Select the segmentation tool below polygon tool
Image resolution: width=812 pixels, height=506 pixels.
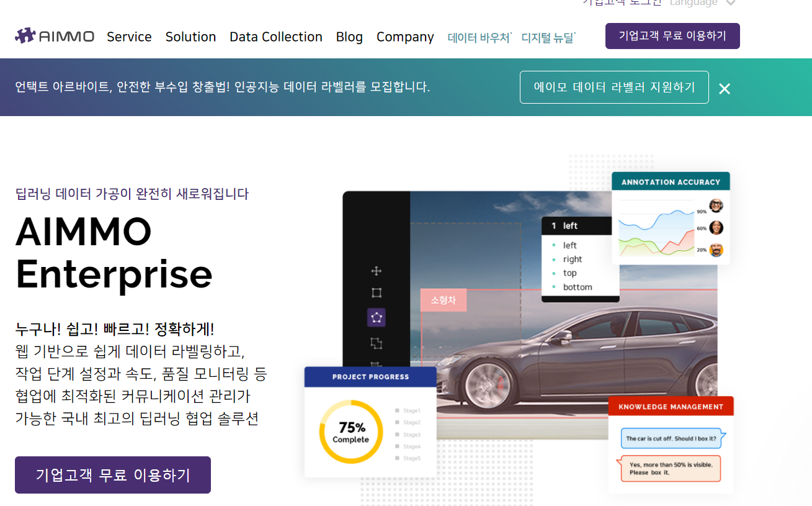(376, 343)
